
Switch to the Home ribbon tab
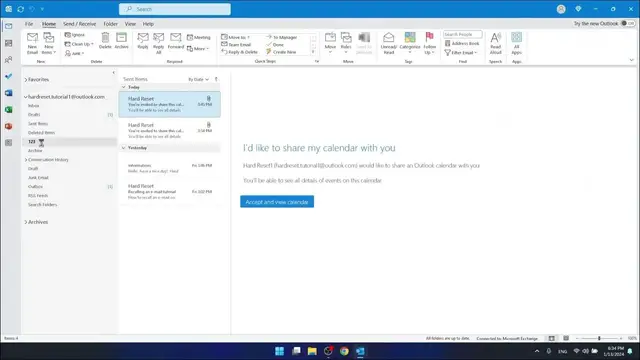point(49,24)
